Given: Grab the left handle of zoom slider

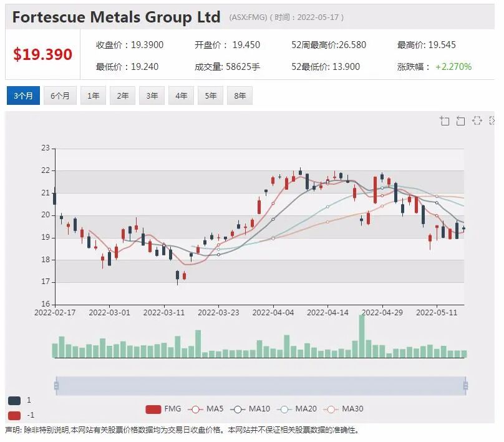Looking at the screenshot, I should click(x=56, y=385).
